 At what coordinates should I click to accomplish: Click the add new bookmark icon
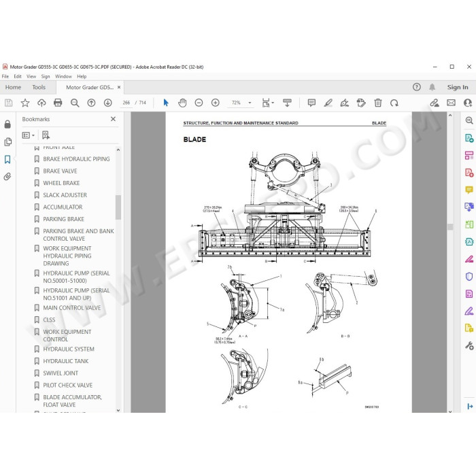(x=46, y=135)
